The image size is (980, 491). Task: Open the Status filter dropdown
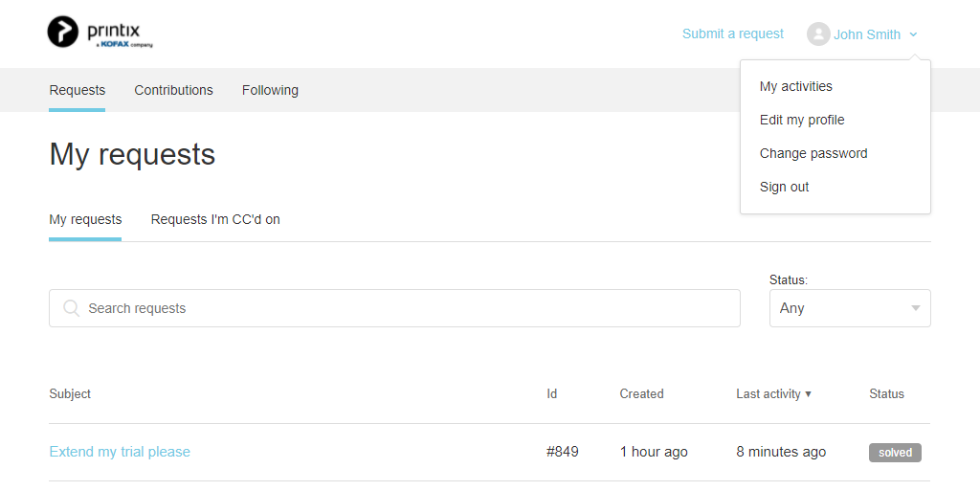pyautogui.click(x=850, y=308)
